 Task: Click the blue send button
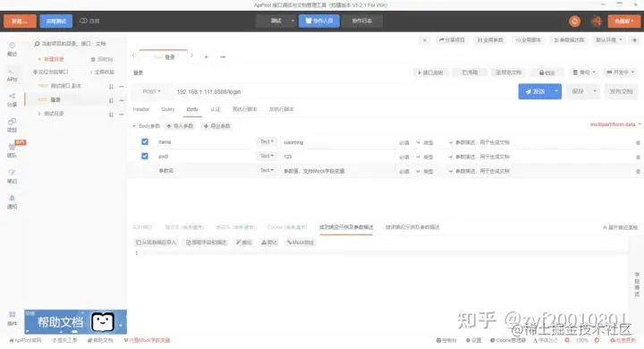tap(535, 91)
